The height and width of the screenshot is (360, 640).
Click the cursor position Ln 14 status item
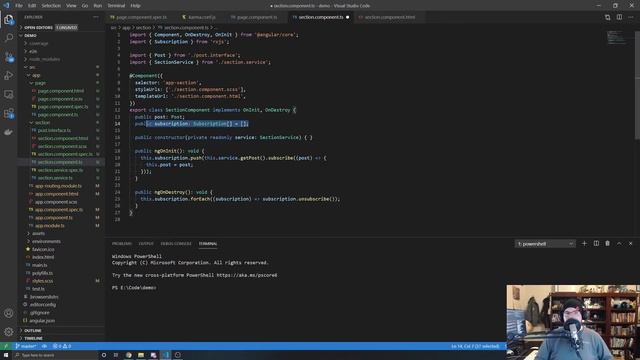click(475, 346)
